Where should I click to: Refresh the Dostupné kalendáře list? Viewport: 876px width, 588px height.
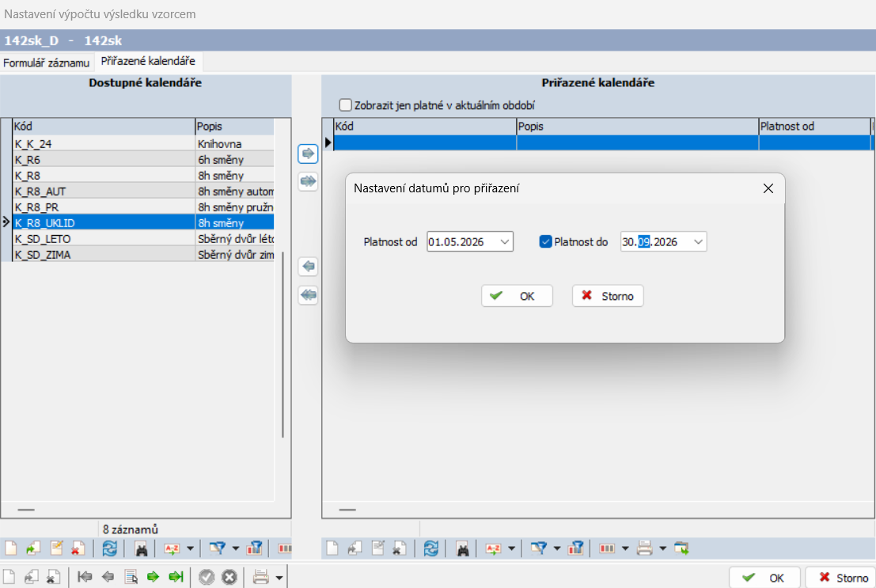click(x=109, y=548)
